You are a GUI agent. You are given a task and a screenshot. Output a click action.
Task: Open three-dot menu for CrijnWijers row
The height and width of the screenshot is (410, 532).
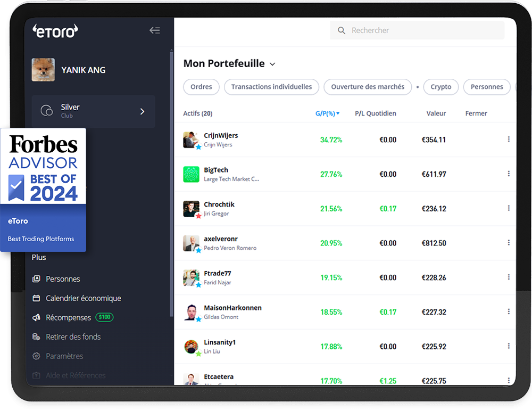tap(509, 140)
